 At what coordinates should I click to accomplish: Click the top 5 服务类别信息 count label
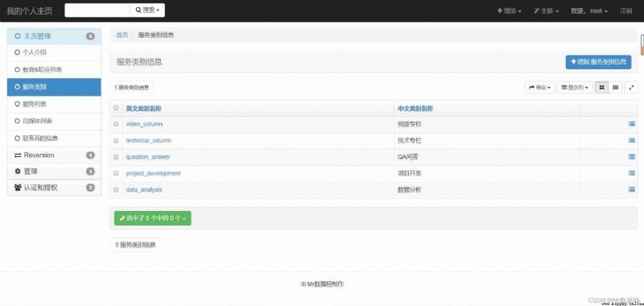pyautogui.click(x=131, y=88)
